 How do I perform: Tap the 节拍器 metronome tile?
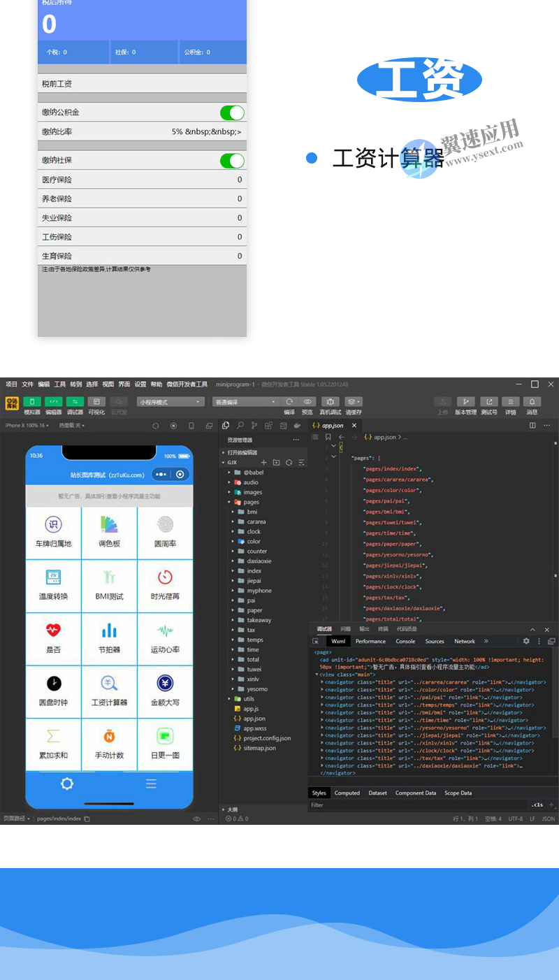tap(109, 637)
